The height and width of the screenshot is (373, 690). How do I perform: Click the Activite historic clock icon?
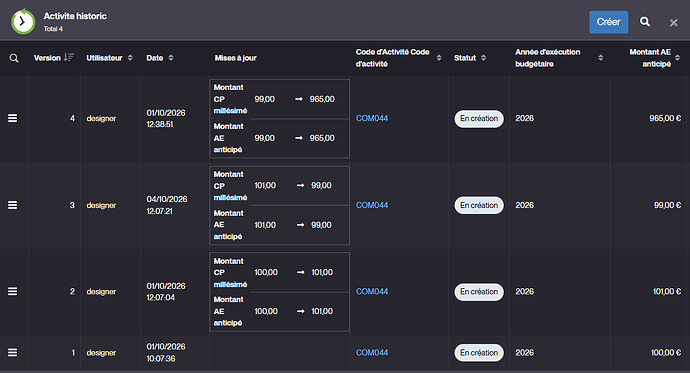point(23,22)
